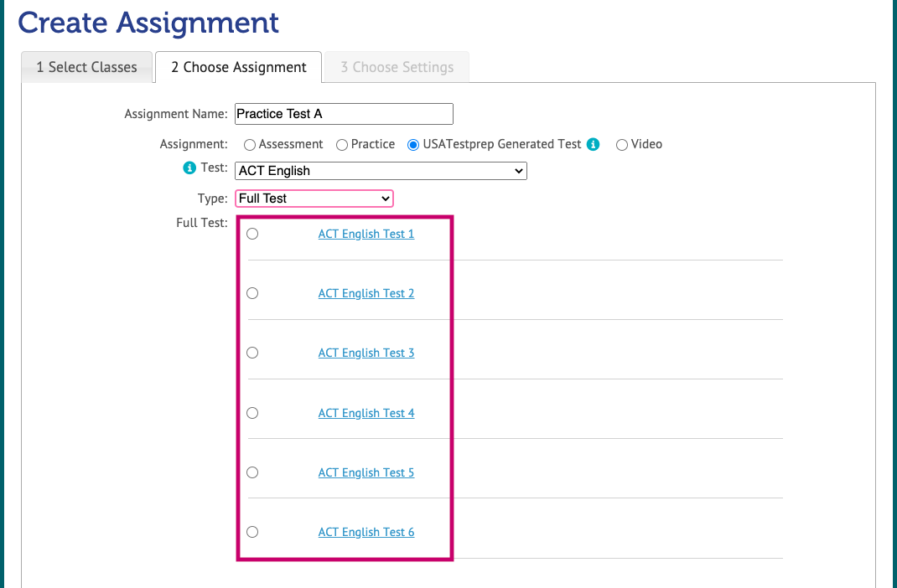Open the ACT English Test 3 link
The height and width of the screenshot is (588, 897).
[366, 353]
